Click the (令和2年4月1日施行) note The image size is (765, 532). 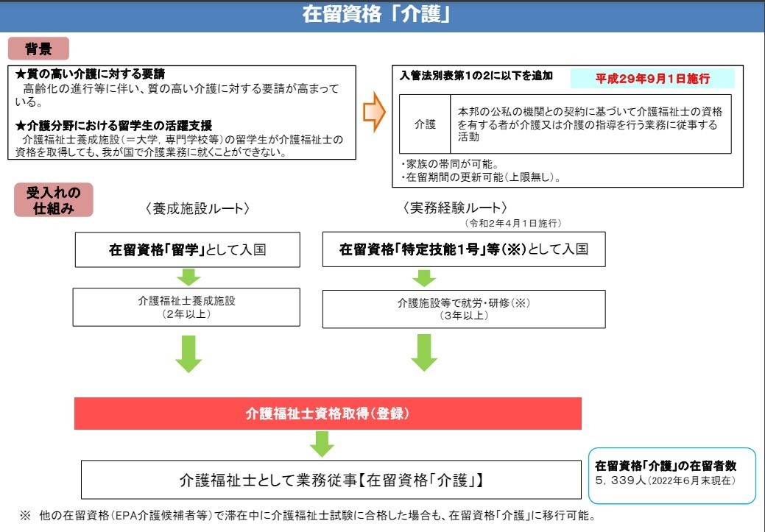click(x=512, y=224)
